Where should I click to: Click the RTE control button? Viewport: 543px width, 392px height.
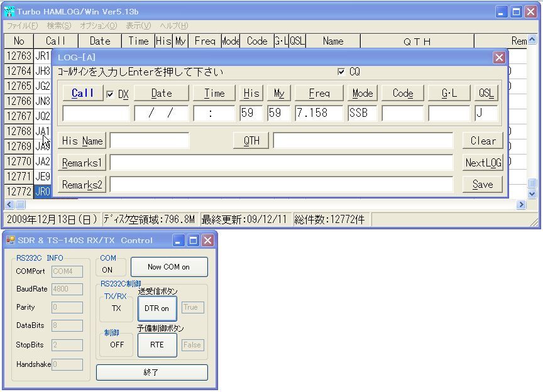(157, 345)
